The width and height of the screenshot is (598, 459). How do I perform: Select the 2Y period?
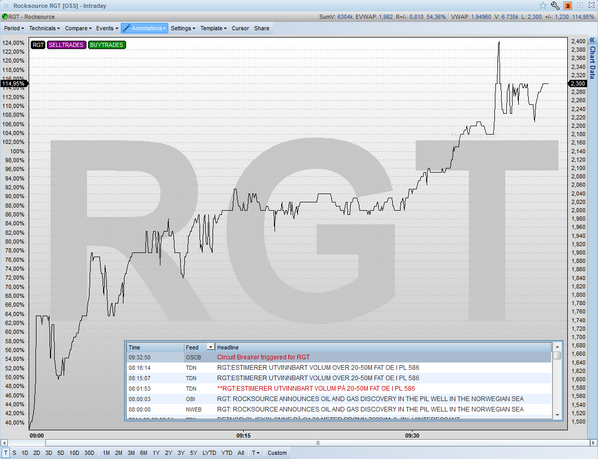click(x=168, y=453)
